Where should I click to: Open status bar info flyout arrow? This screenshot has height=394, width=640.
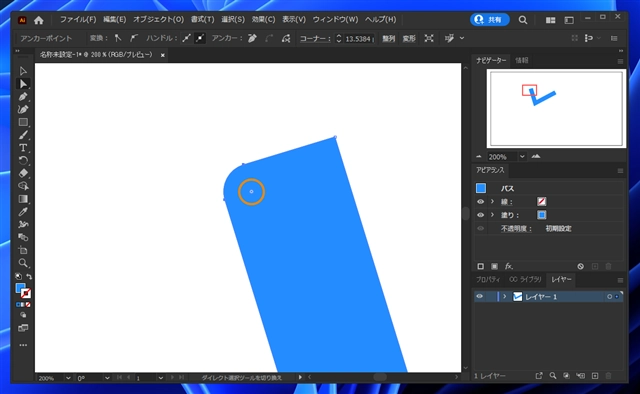click(x=300, y=378)
